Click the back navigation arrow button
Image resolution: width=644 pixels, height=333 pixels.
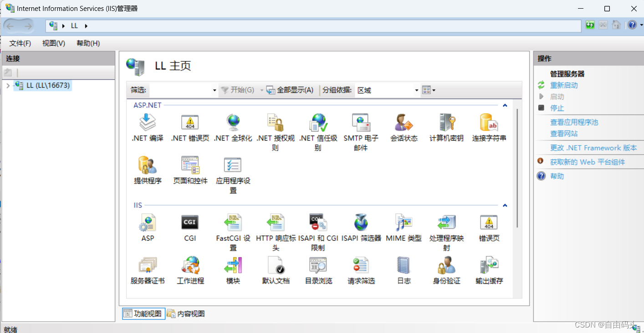(10, 26)
